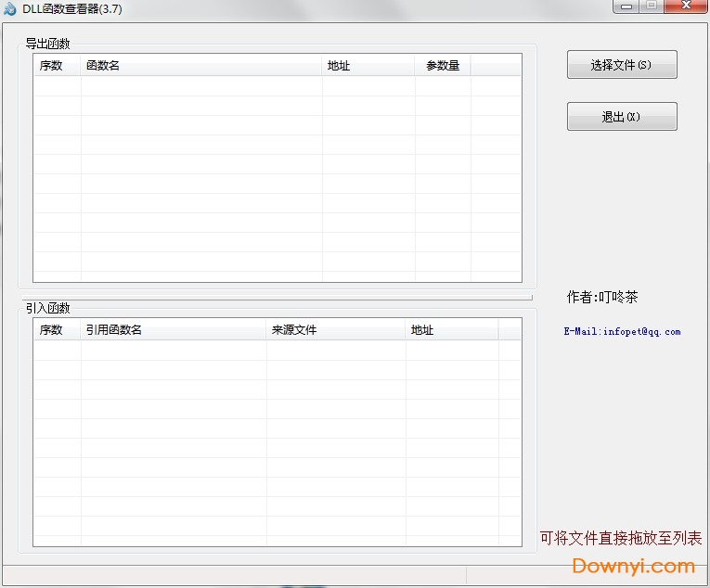Open the infopet@qq.com E-Mail link

[x=622, y=331]
